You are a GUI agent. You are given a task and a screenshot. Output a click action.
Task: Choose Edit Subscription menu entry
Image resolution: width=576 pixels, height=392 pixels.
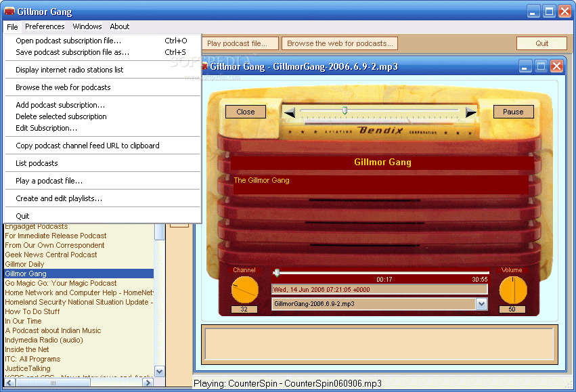point(102,128)
